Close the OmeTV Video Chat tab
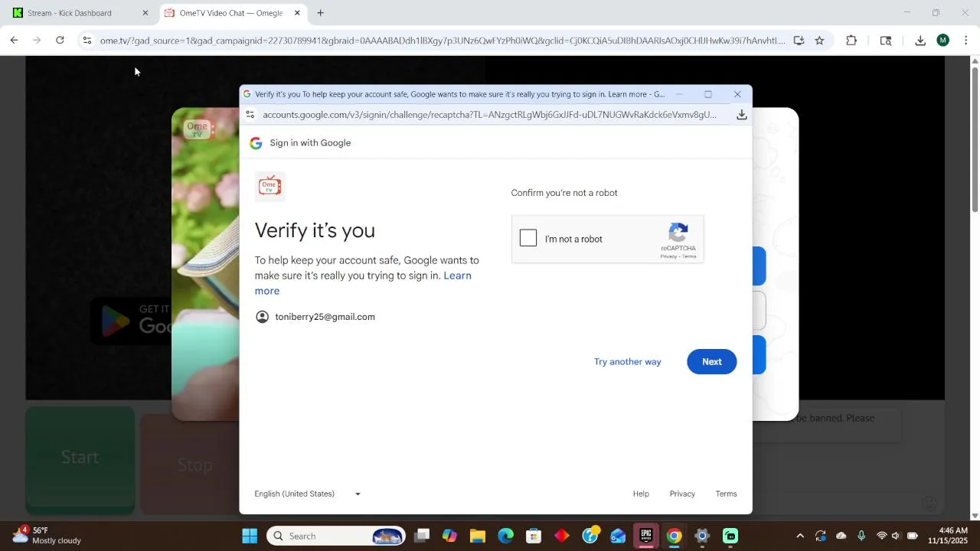This screenshot has width=980, height=551. 297,13
